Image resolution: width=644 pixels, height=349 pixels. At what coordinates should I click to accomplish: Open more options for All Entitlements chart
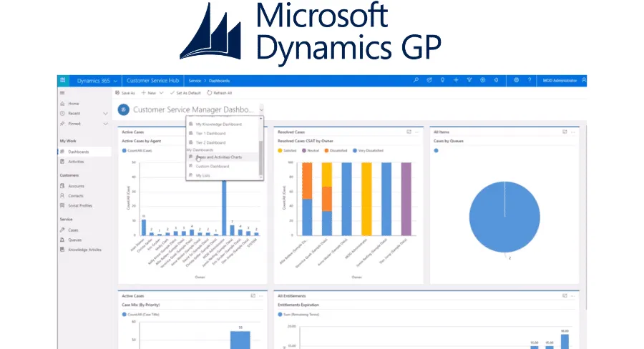point(573,295)
